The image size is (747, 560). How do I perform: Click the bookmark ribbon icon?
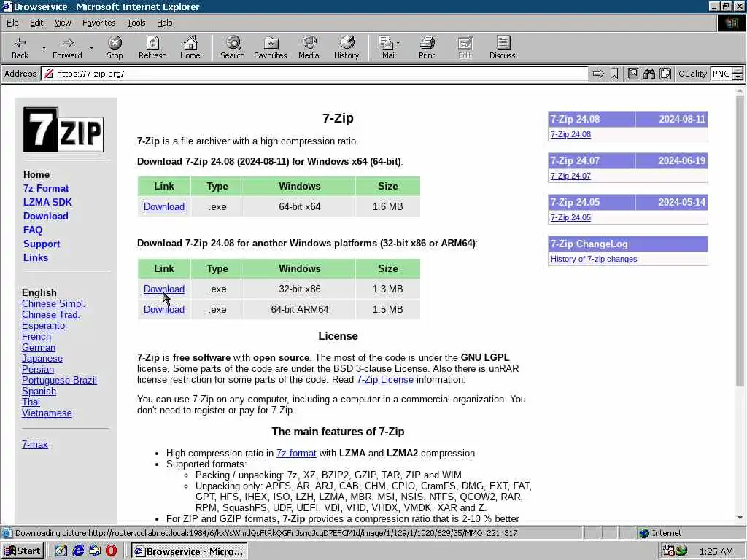coord(614,74)
